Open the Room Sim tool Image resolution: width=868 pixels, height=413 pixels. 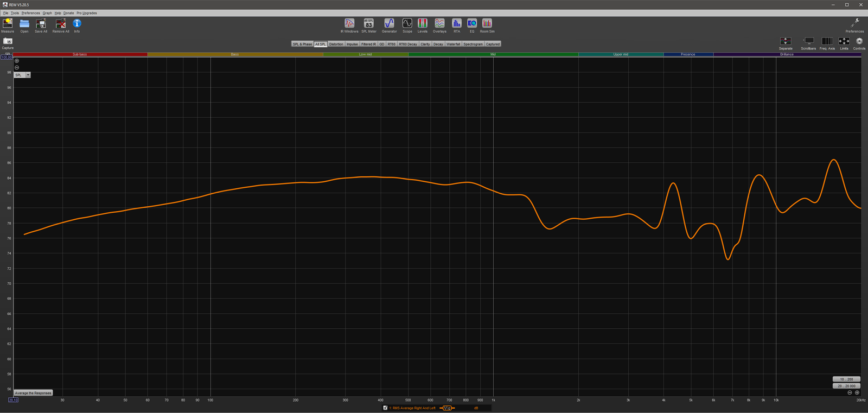click(x=487, y=25)
